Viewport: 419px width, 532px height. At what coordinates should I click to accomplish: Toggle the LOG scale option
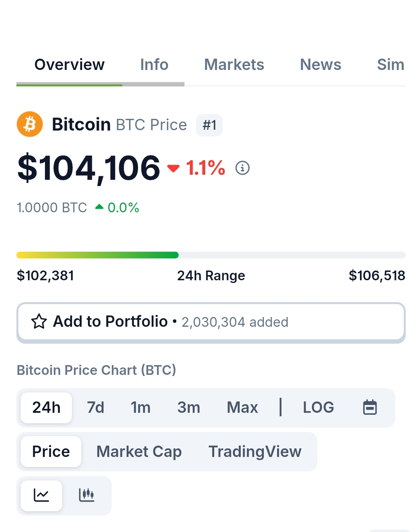pos(319,407)
